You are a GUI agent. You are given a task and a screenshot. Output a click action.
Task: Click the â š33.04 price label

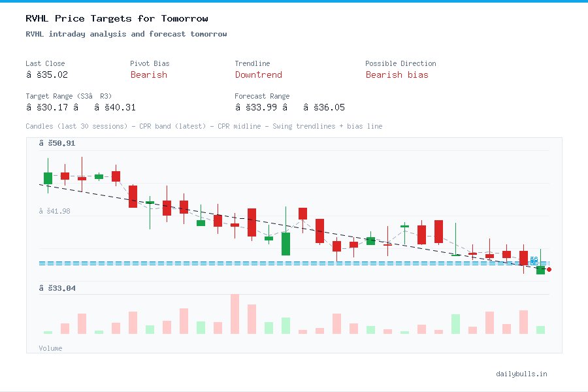(x=56, y=288)
